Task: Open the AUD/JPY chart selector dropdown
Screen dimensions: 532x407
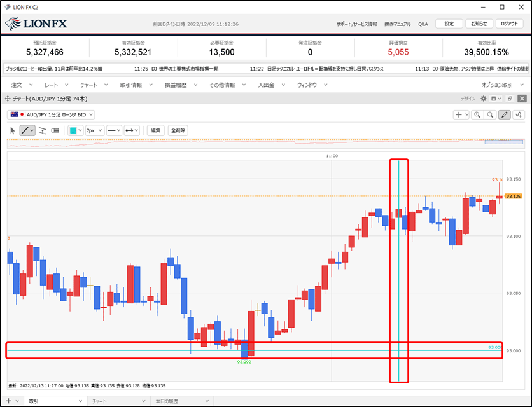Action: [51, 114]
